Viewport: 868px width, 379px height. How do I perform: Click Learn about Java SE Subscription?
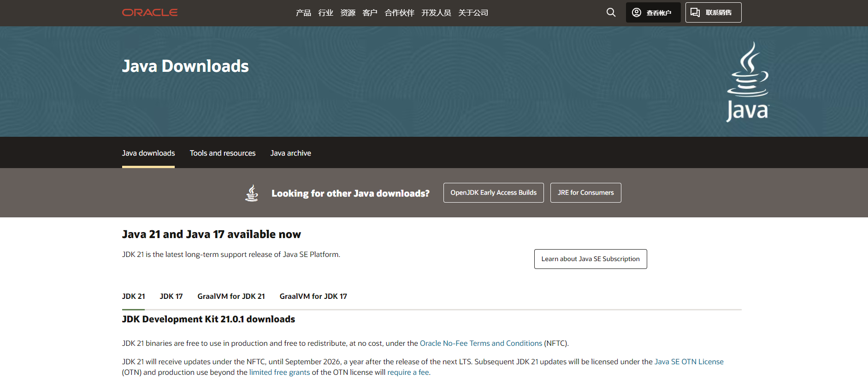tap(590, 259)
